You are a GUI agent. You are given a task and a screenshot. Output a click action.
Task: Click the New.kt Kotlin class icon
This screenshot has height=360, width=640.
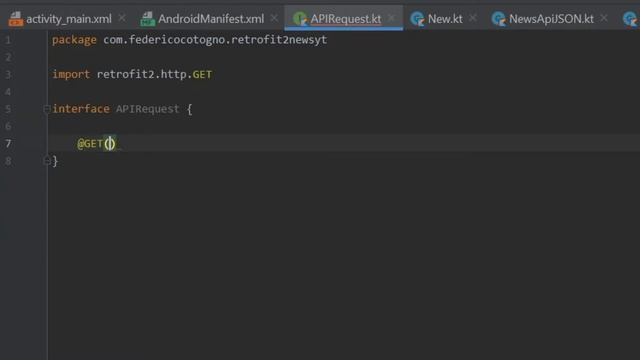pyautogui.click(x=417, y=19)
